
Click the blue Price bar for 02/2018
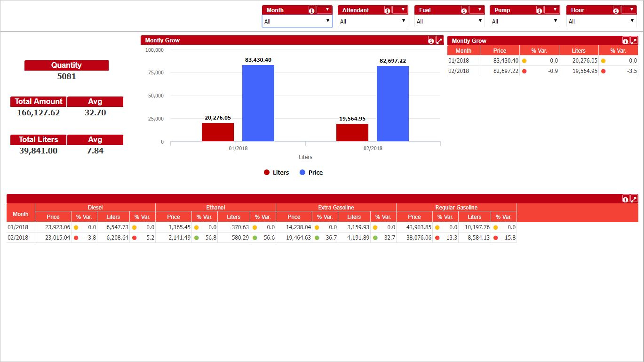[x=392, y=104]
